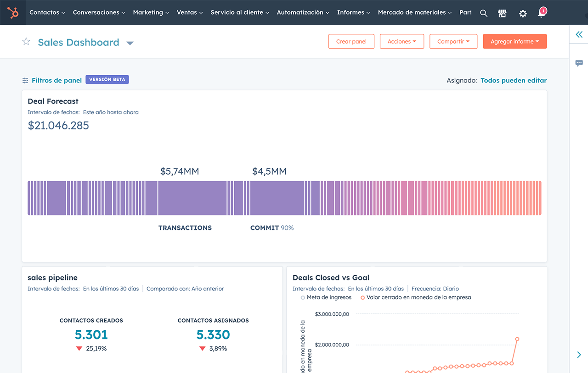The width and height of the screenshot is (588, 373).
Task: Open the comments speech bubble icon
Action: (x=579, y=63)
